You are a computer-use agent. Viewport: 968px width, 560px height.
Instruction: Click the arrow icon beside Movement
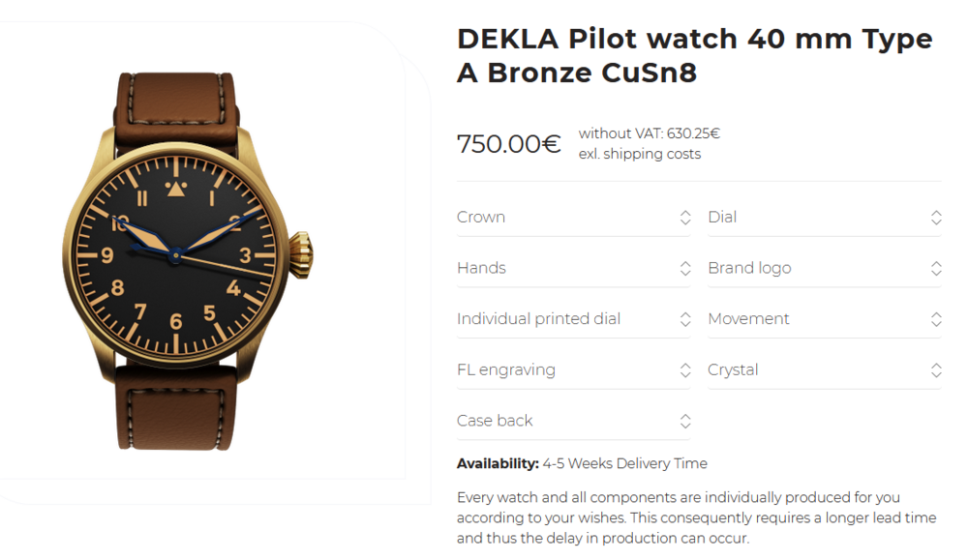point(936,319)
